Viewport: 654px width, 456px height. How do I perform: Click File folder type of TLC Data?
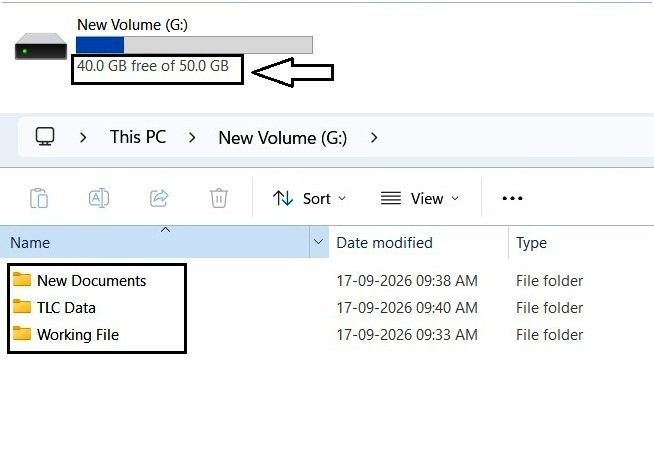549,308
